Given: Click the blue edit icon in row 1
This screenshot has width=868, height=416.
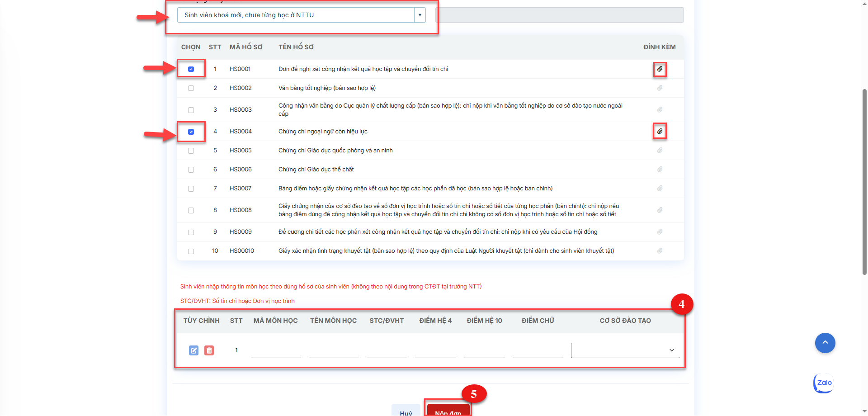Looking at the screenshot, I should pos(193,350).
